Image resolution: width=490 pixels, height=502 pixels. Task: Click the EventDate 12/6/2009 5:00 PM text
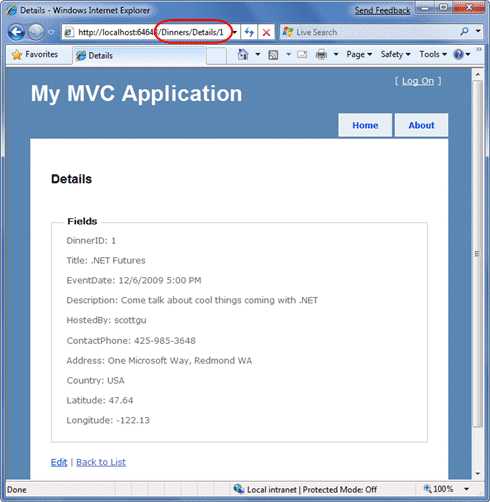pyautogui.click(x=134, y=280)
